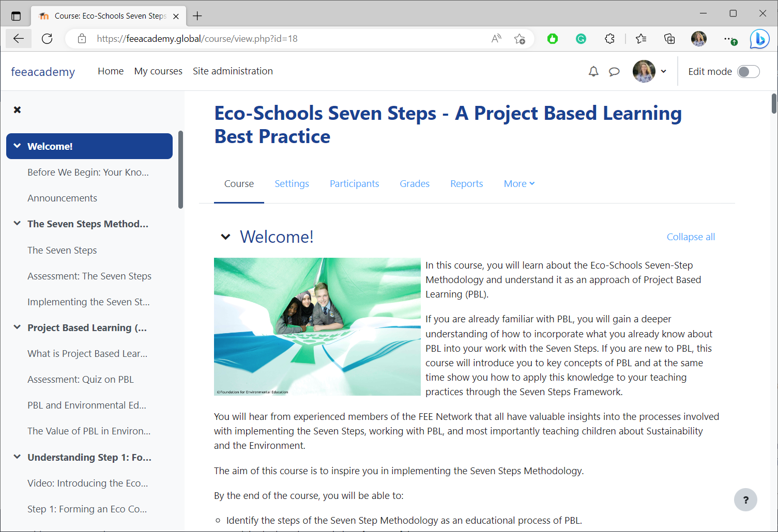The width and height of the screenshot is (778, 532).
Task: Open the Grammarly extension
Action: (581, 39)
